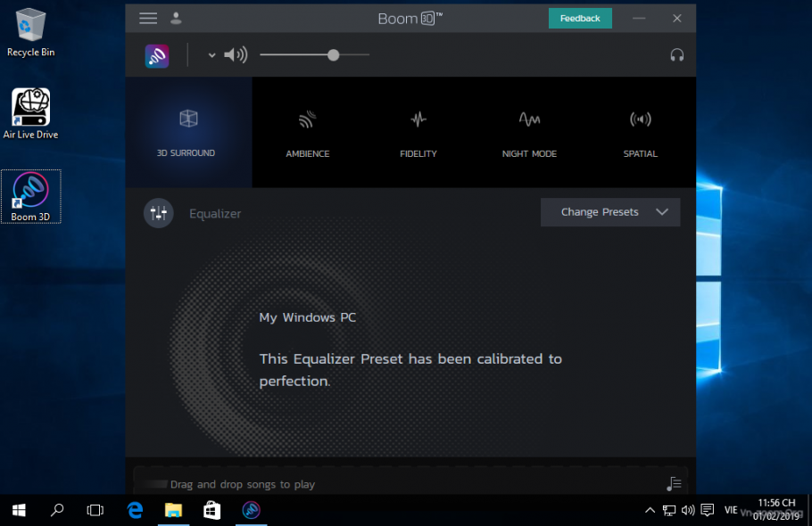Toggle the Boom 3D power logo button
The image size is (812, 526).
(x=157, y=56)
